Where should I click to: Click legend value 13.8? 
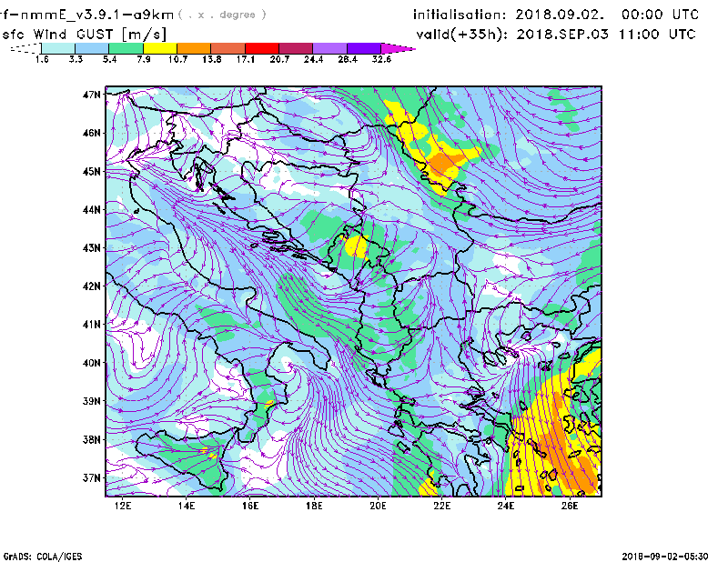pyautogui.click(x=212, y=59)
